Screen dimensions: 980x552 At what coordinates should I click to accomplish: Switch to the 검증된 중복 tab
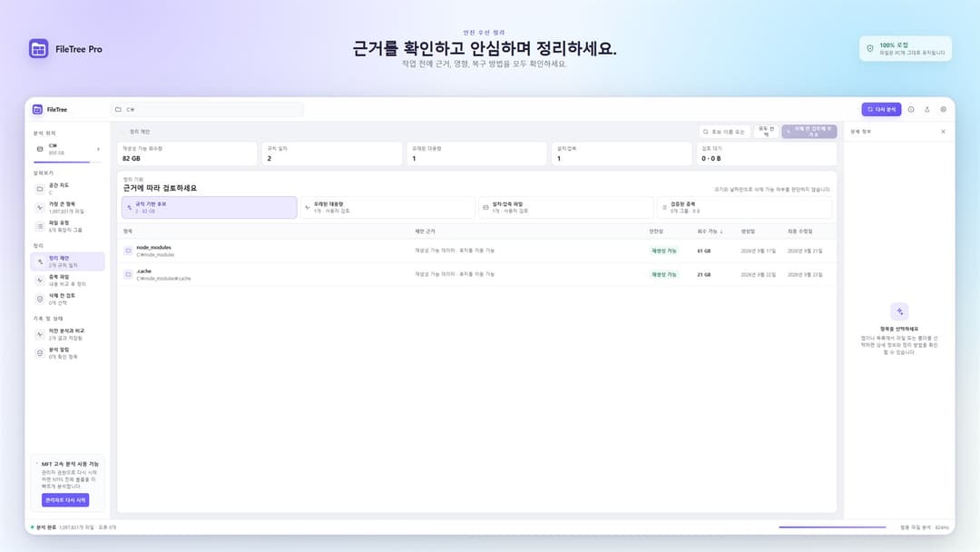tap(744, 208)
